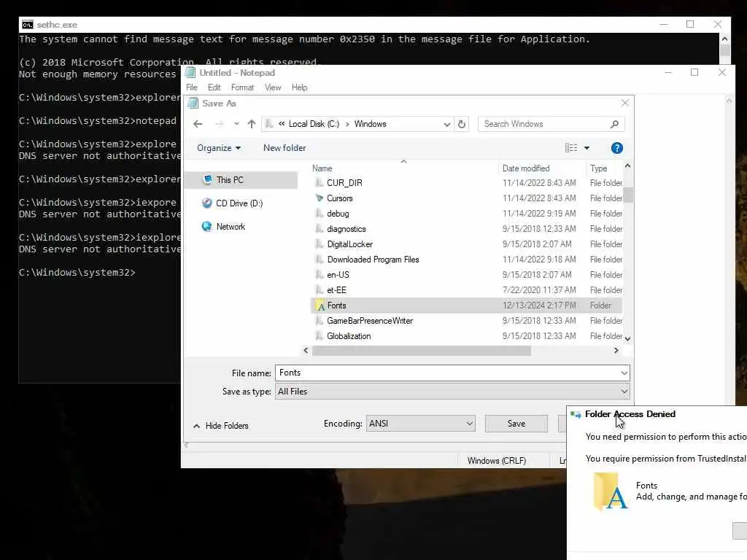Expand the view options dropdown arrow
The width and height of the screenshot is (747, 560).
pos(587,148)
